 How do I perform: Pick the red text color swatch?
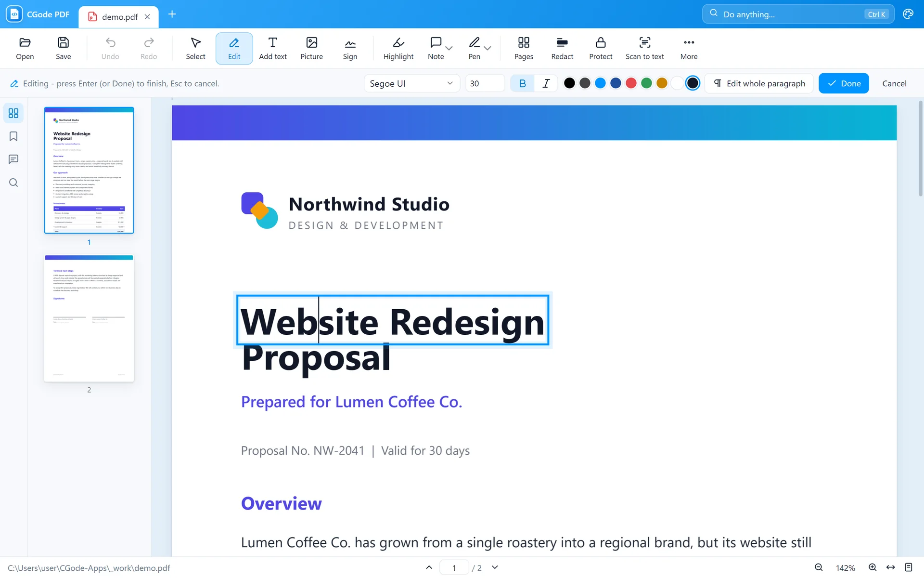pyautogui.click(x=631, y=83)
